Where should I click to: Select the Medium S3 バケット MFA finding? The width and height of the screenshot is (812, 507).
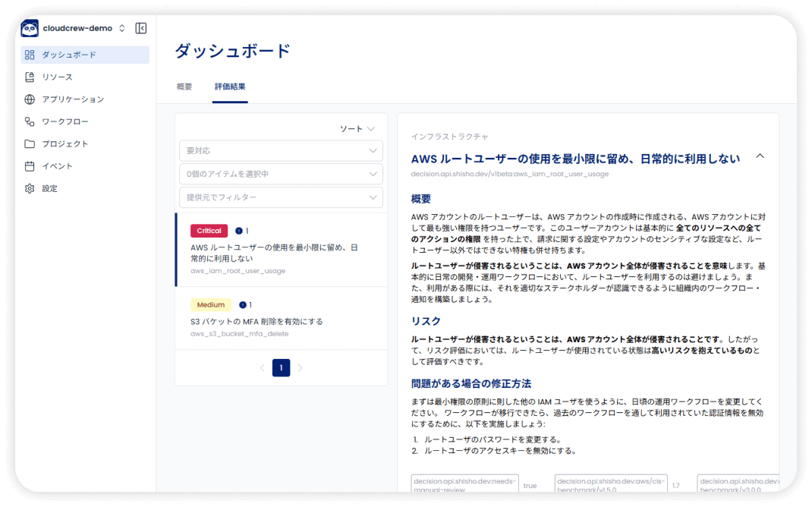point(282,318)
